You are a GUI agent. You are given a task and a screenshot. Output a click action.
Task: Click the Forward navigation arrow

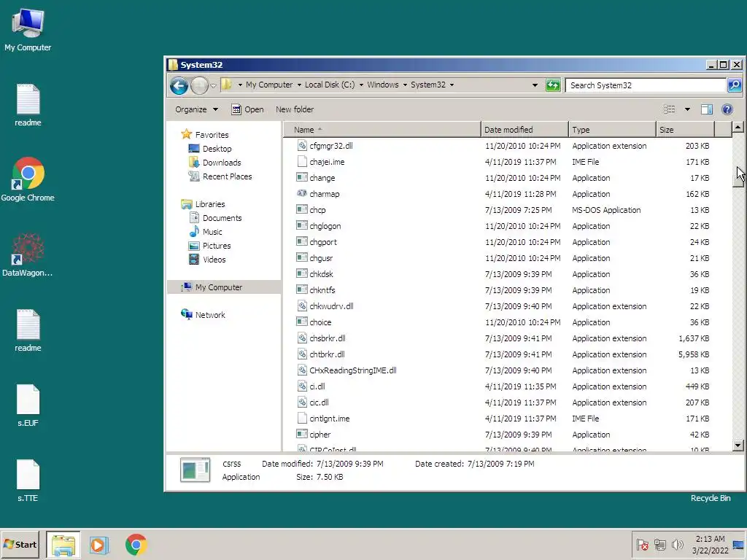199,86
